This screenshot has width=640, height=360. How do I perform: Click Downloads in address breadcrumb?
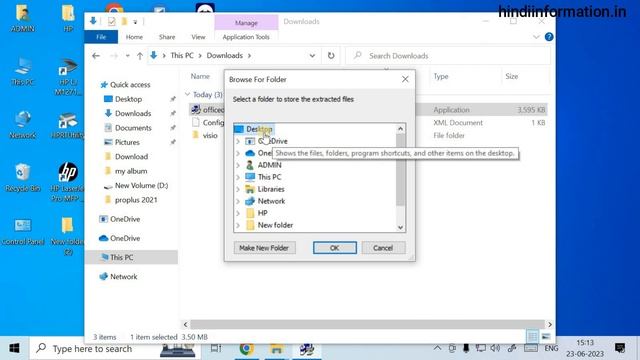(x=224, y=56)
